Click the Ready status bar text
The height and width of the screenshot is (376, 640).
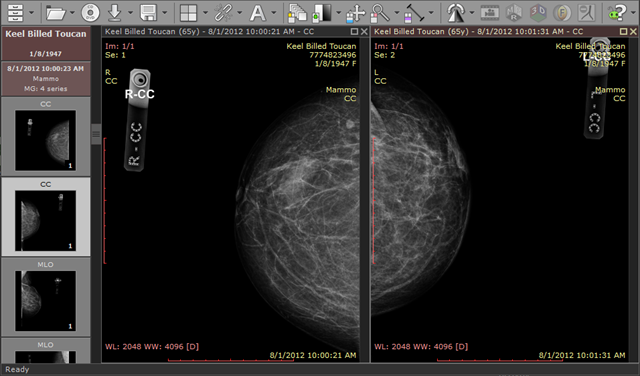tap(17, 369)
